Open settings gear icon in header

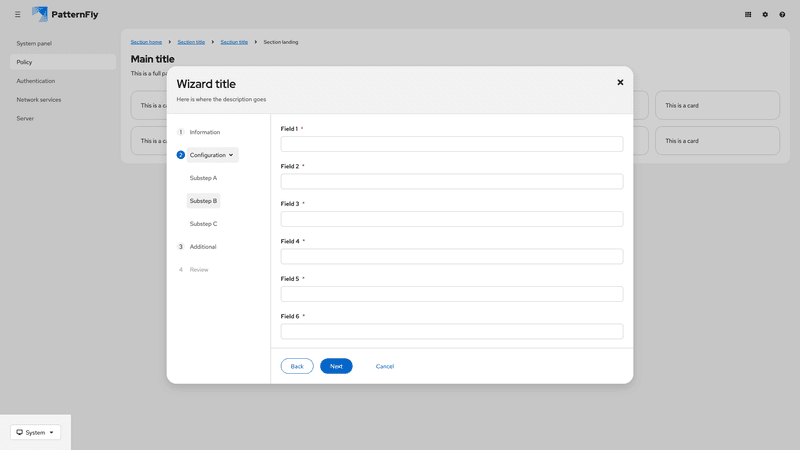click(x=765, y=14)
